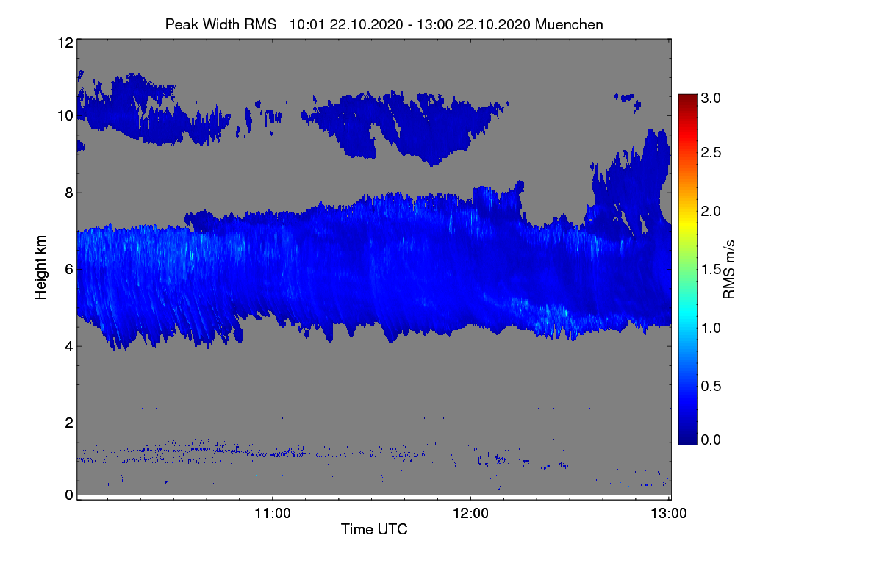882x588 pixels.
Task: Click the 11:00 time axis tick label
Action: click(x=273, y=513)
